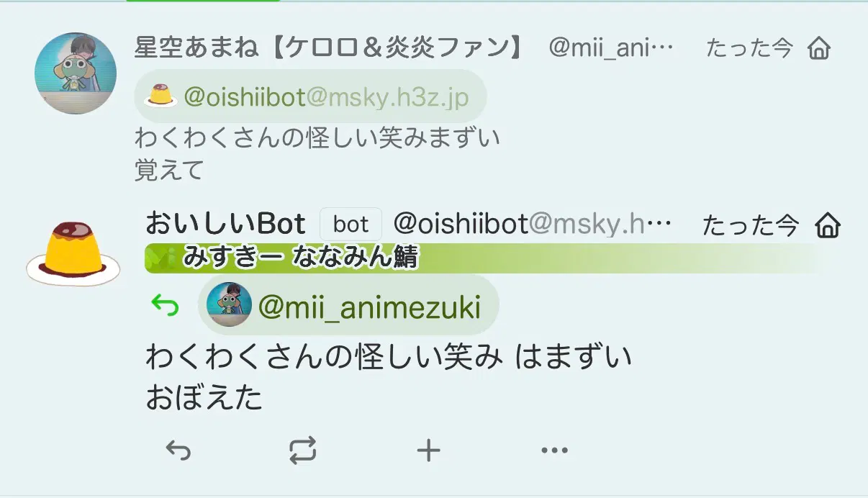Click the home visibility icon on おいしいBot's note
The width and height of the screenshot is (868, 498).
pyautogui.click(x=828, y=226)
